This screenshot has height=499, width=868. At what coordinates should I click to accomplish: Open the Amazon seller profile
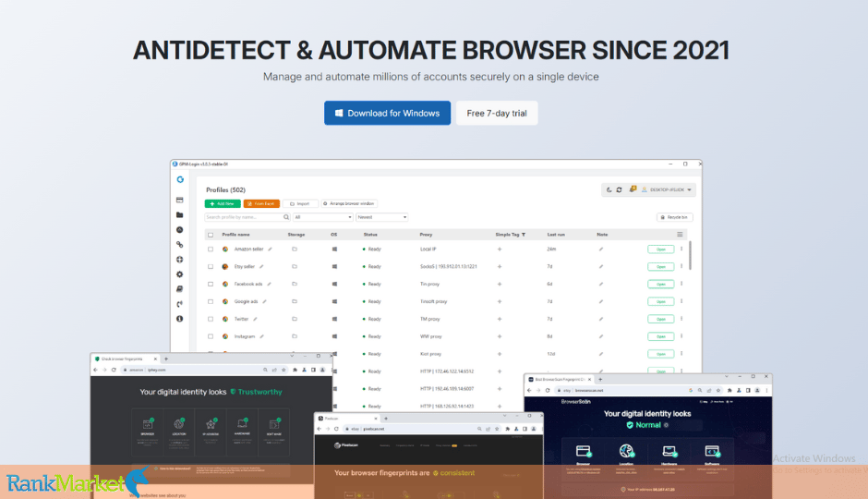(x=660, y=249)
